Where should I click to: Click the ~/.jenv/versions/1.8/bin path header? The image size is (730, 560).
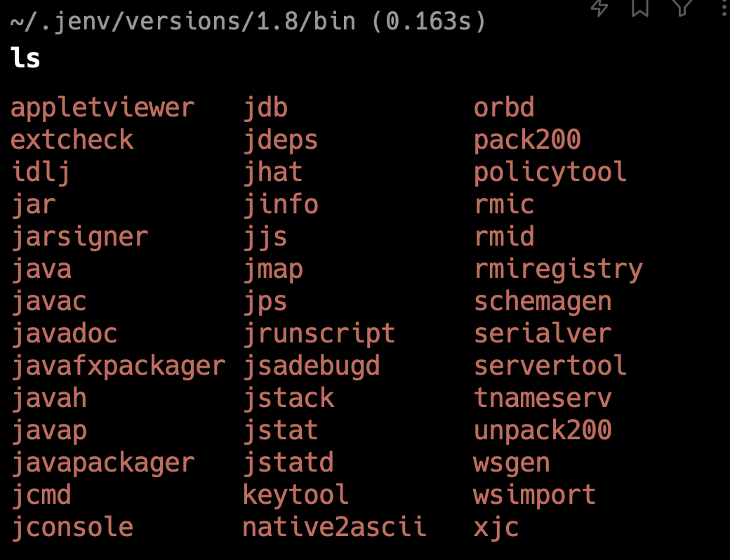tap(182, 22)
